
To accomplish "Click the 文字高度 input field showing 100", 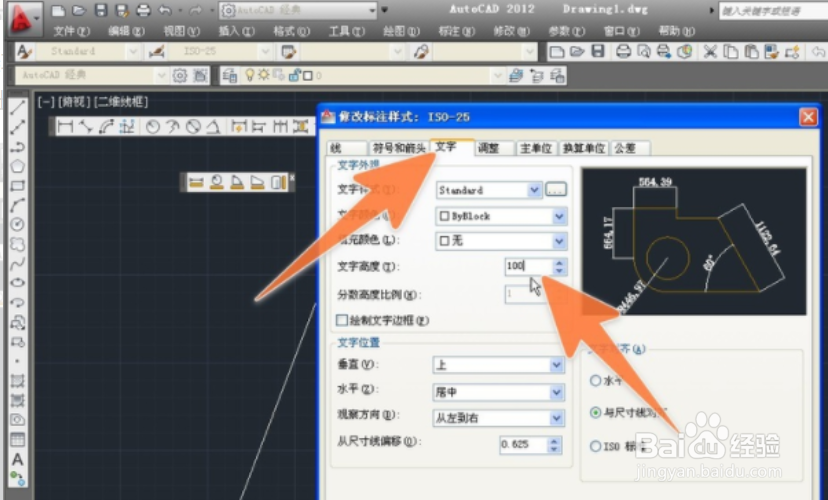I will [x=529, y=266].
